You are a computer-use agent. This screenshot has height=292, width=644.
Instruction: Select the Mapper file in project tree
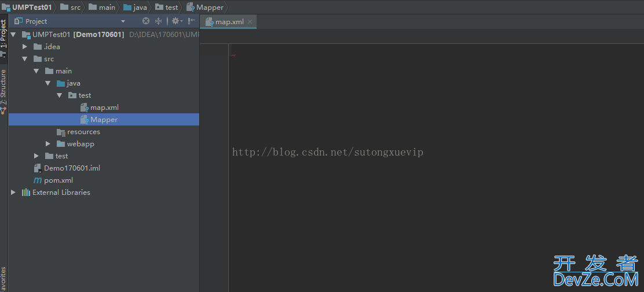point(104,120)
